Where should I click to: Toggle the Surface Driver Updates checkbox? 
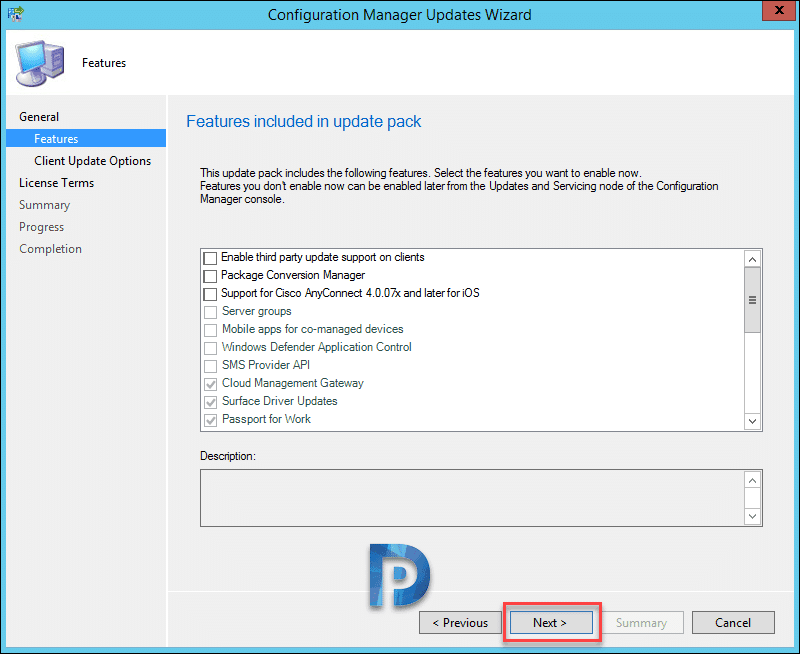tap(210, 402)
